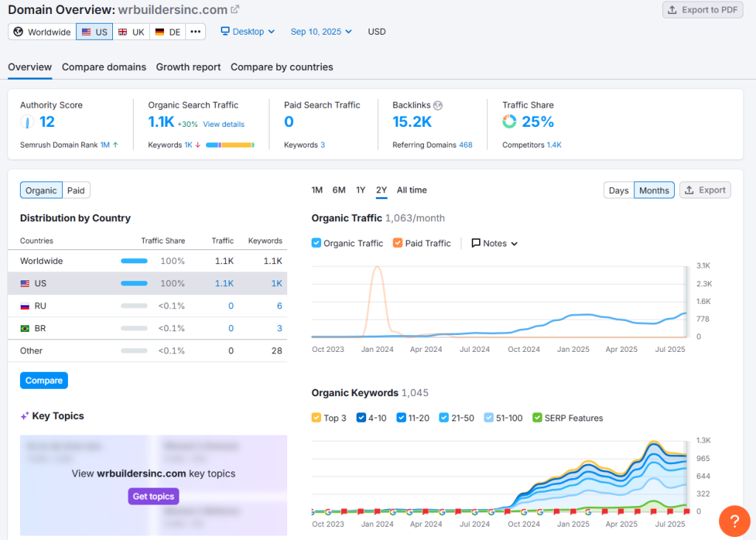The height and width of the screenshot is (540, 756).
Task: Click the three-dots more countries button
Action: point(195,32)
